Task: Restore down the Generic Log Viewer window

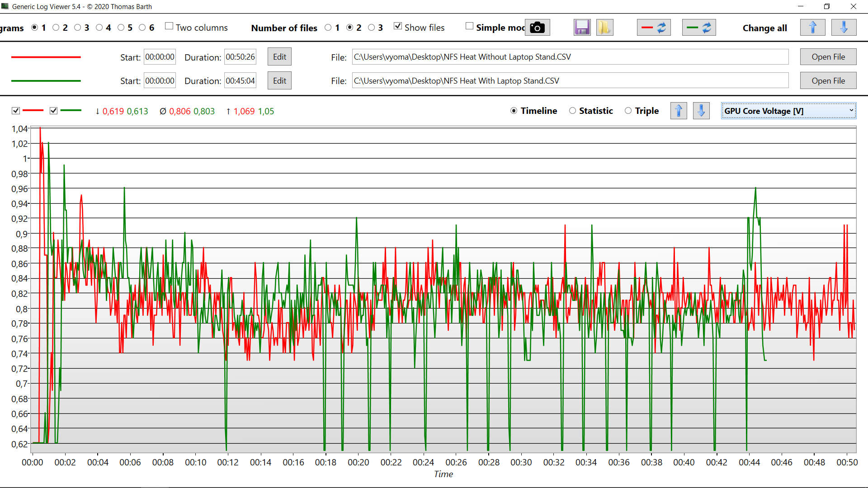Action: point(827,6)
